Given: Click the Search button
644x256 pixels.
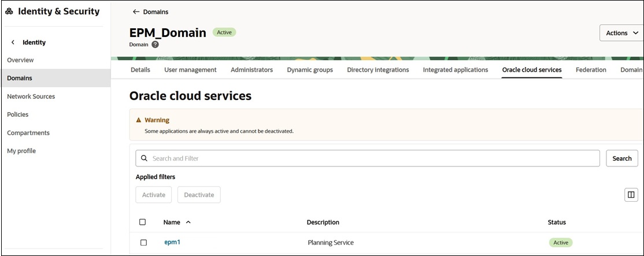Looking at the screenshot, I should [622, 158].
